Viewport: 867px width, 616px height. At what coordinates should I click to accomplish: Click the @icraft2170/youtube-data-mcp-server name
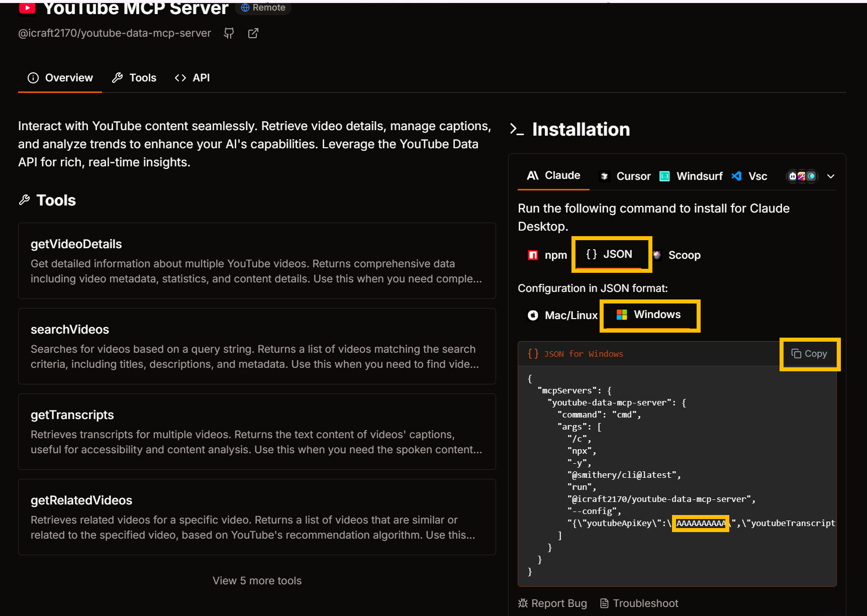(x=115, y=33)
